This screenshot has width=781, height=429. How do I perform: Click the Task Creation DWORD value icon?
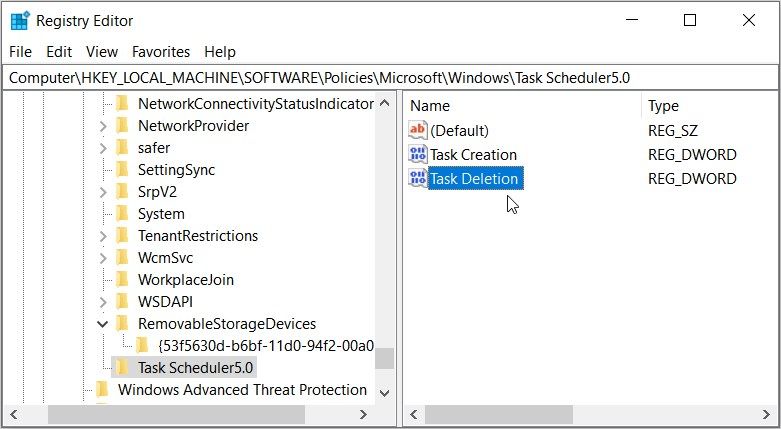[418, 155]
